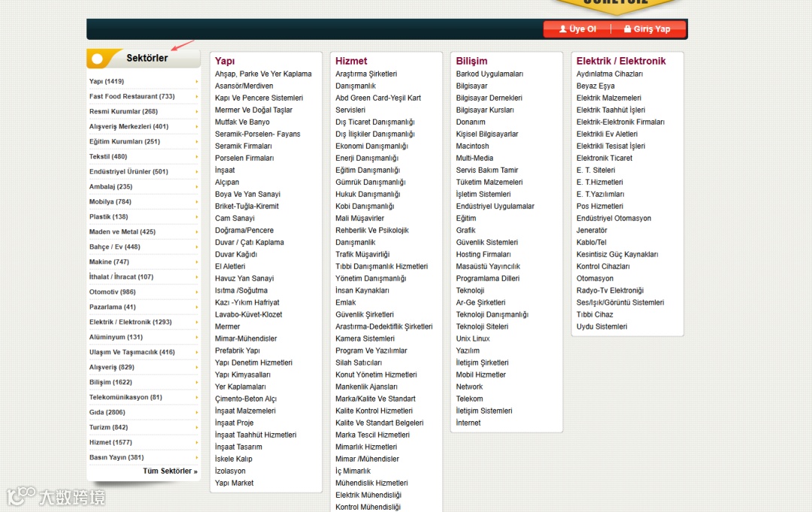Select Aydınlatma Cihazları subcategory
The height and width of the screenshot is (512, 812).
[610, 74]
